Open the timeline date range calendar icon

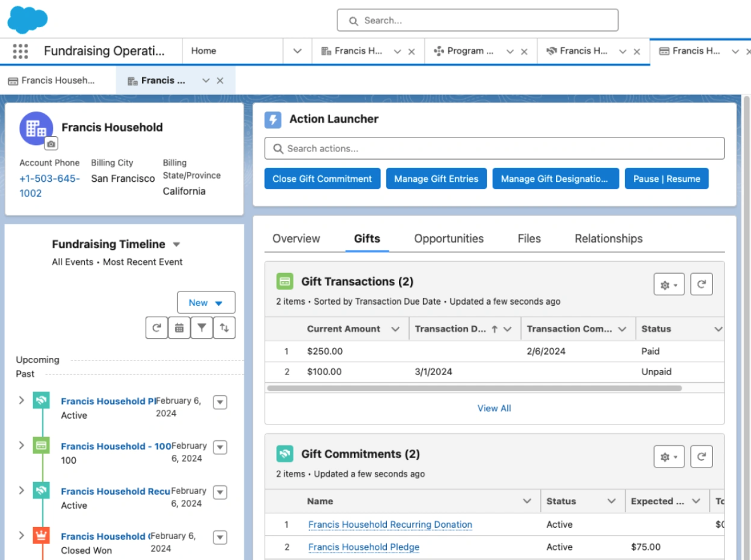coord(179,328)
